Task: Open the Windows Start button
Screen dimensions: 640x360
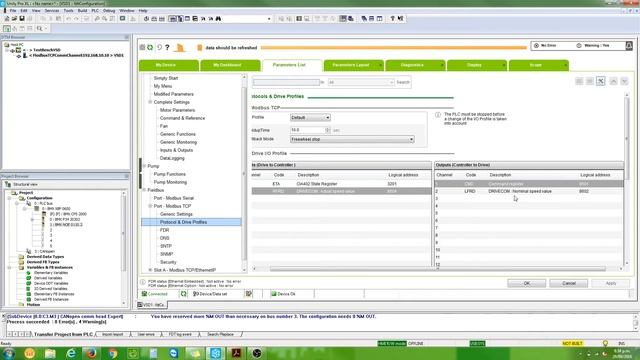Action: click(9, 353)
